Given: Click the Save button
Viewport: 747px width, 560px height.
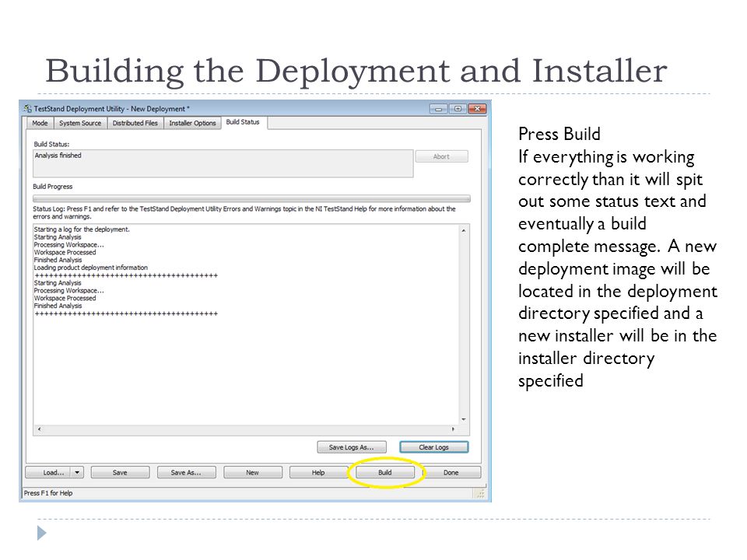Looking at the screenshot, I should click(120, 472).
